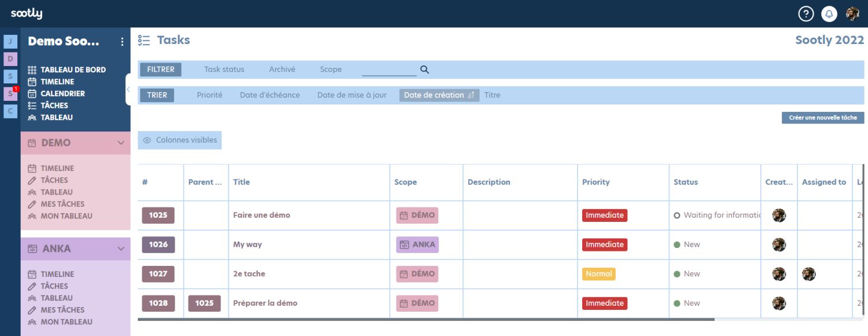The height and width of the screenshot is (336, 868).
Task: Toggle the Colonnes visibles eye button
Action: click(180, 140)
